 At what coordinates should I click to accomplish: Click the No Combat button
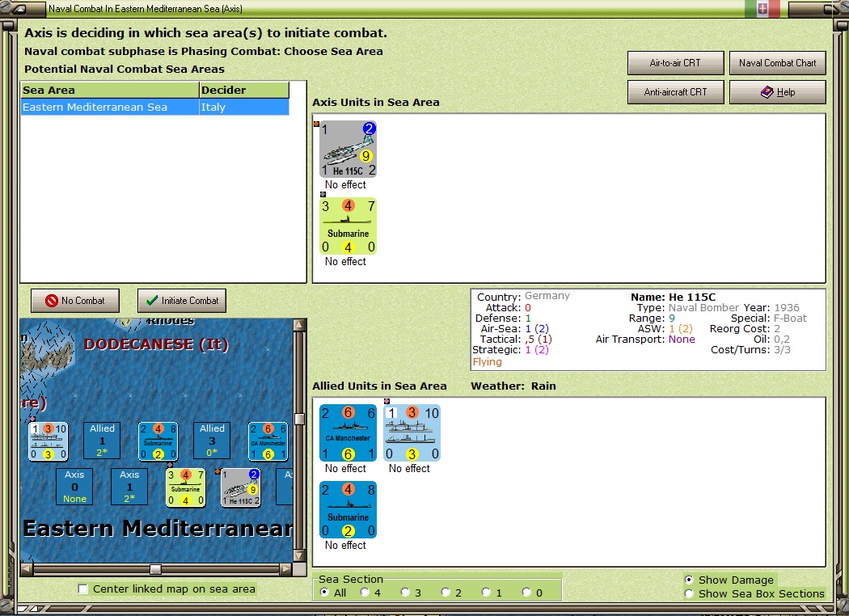coord(75,301)
